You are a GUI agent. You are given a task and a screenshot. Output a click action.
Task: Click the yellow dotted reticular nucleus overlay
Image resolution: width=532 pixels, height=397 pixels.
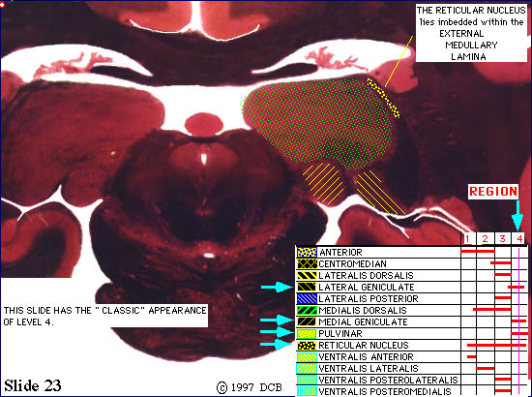click(383, 98)
